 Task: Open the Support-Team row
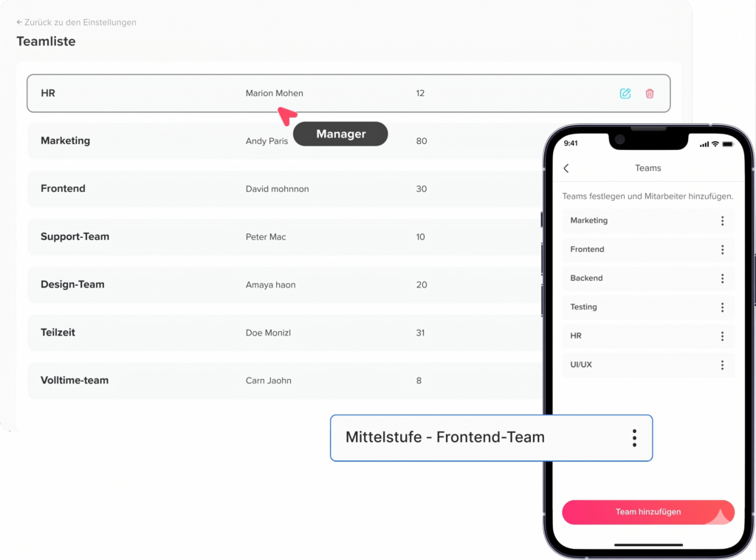(75, 237)
